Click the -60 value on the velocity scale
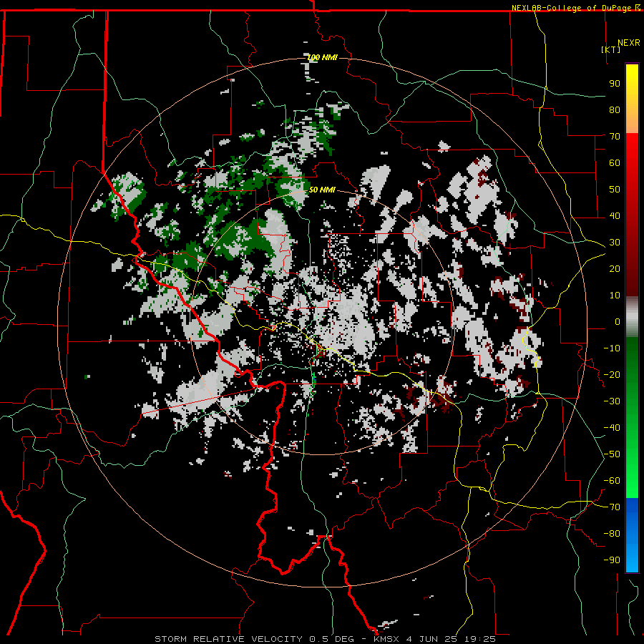 pos(612,481)
